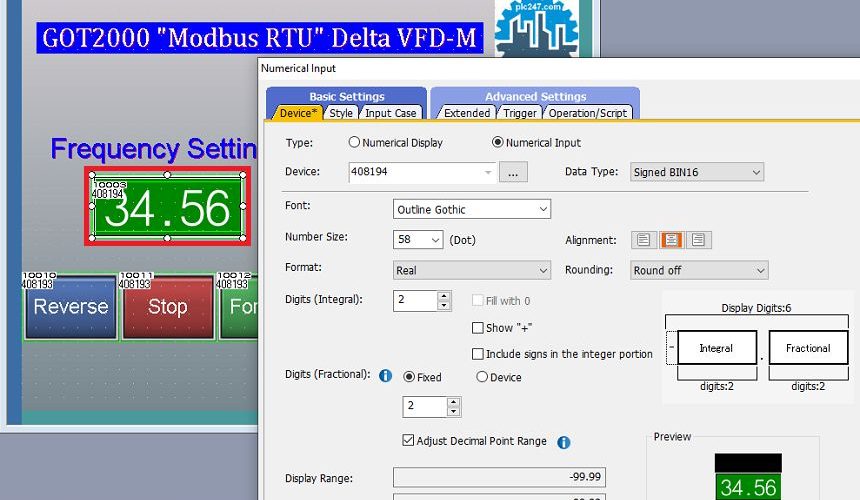Select Device fractional digits option
The height and width of the screenshot is (500, 860).
(482, 377)
